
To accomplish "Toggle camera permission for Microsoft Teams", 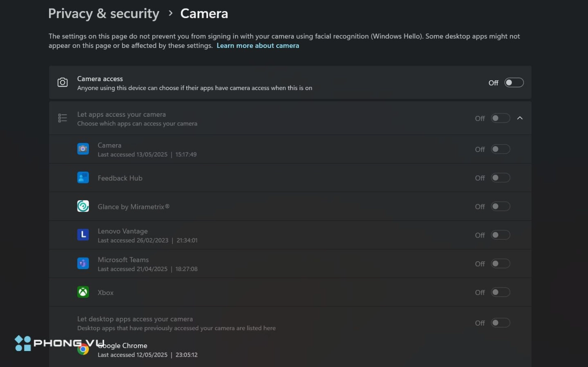I will coord(500,264).
